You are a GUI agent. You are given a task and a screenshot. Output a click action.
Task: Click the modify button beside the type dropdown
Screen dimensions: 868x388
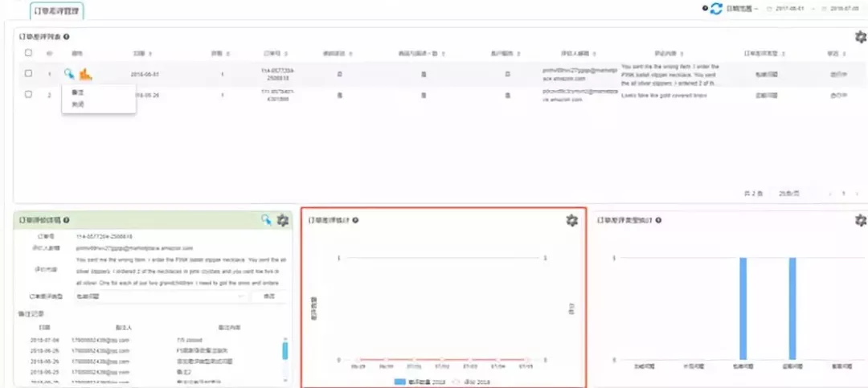coord(269,296)
